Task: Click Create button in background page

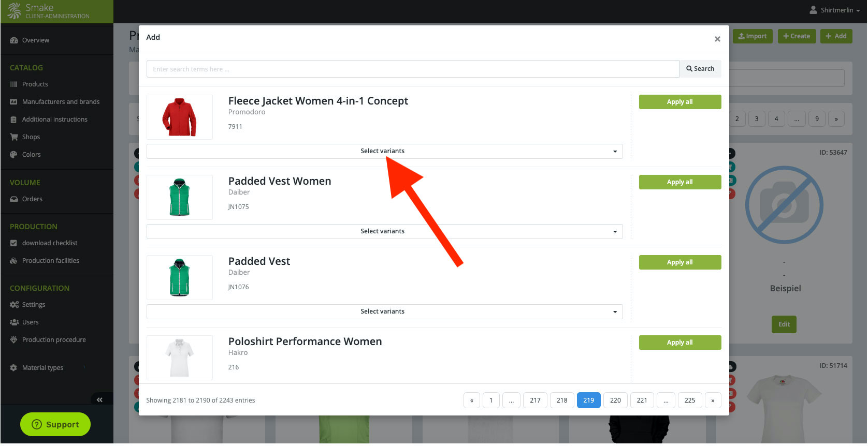Action: tap(797, 36)
